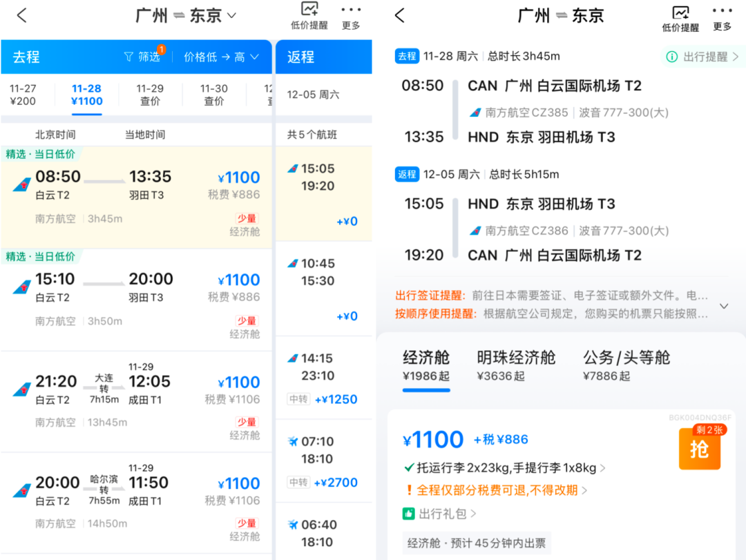The width and height of the screenshot is (746, 560).
Task: Choose the 20:00 flight via 哈尔滨
Action: coord(137,503)
